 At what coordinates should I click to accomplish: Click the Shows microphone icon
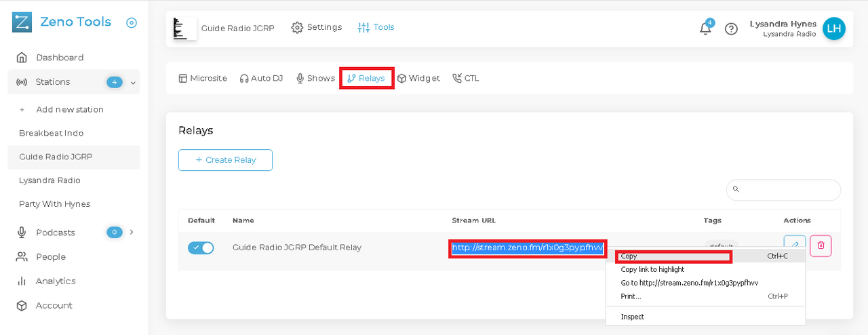pos(300,79)
